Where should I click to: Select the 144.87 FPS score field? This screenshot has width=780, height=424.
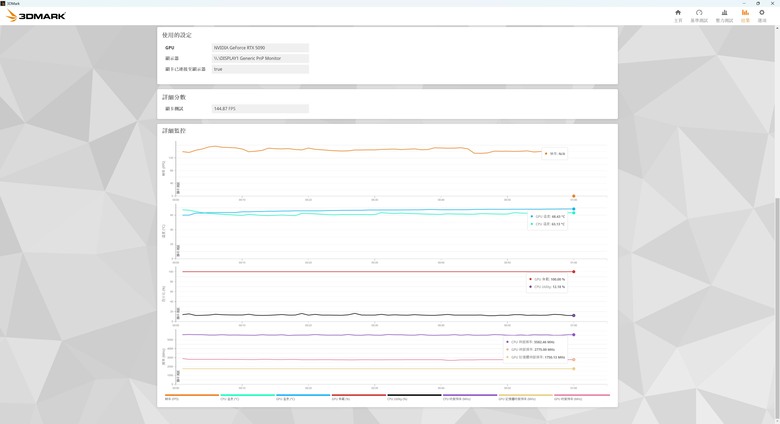click(x=260, y=108)
